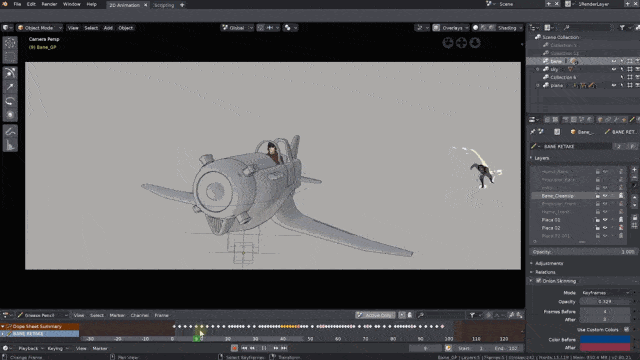Open the onion skinning Mode Keyframes dropdown
The width and height of the screenshot is (640, 360).
click(605, 293)
